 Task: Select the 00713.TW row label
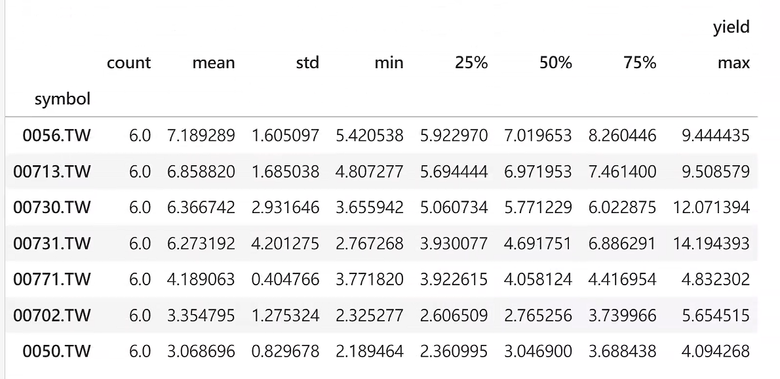point(52,172)
